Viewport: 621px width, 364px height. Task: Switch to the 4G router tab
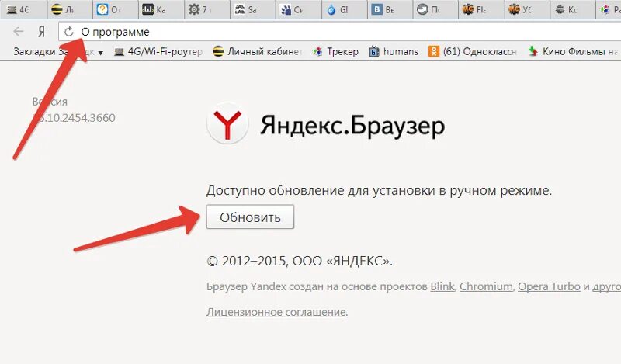(23, 9)
